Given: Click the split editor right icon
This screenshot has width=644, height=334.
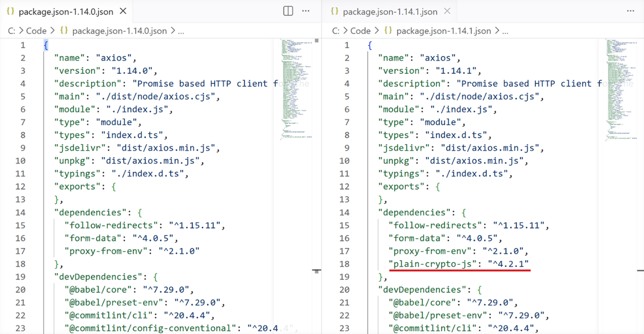Looking at the screenshot, I should (x=288, y=11).
